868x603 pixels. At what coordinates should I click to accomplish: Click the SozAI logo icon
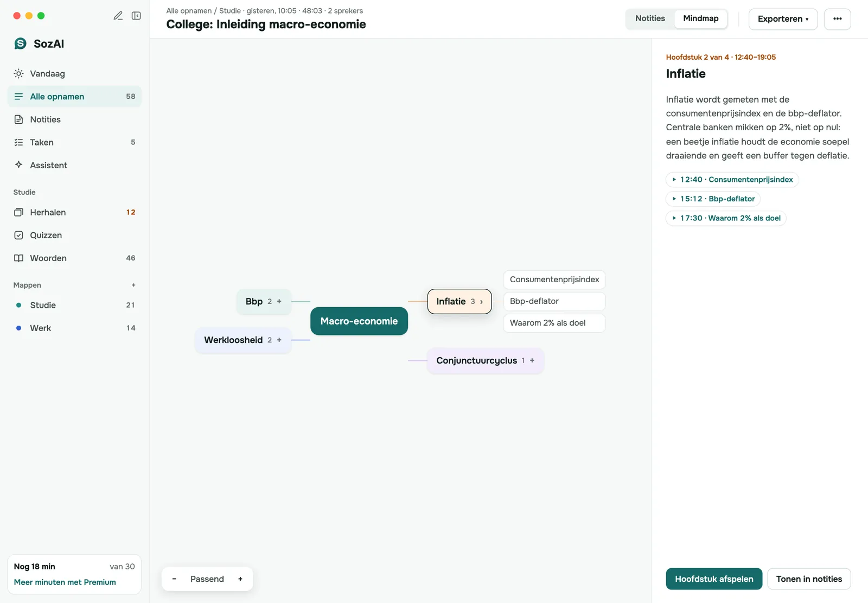tap(21, 43)
